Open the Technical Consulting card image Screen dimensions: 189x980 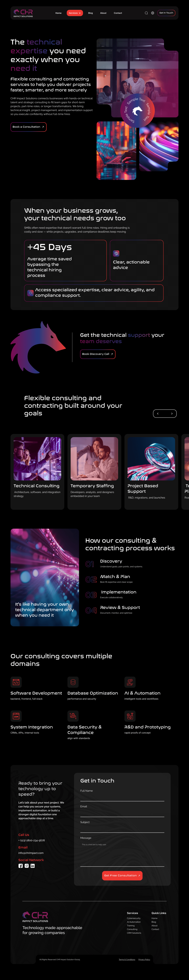pyautogui.click(x=37, y=459)
